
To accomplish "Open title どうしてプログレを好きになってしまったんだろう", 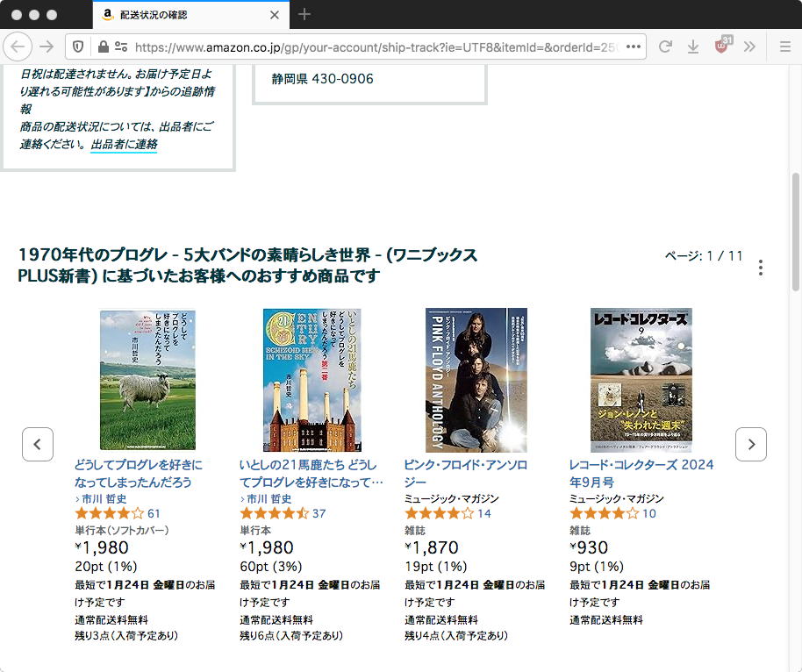I will click(x=138, y=474).
